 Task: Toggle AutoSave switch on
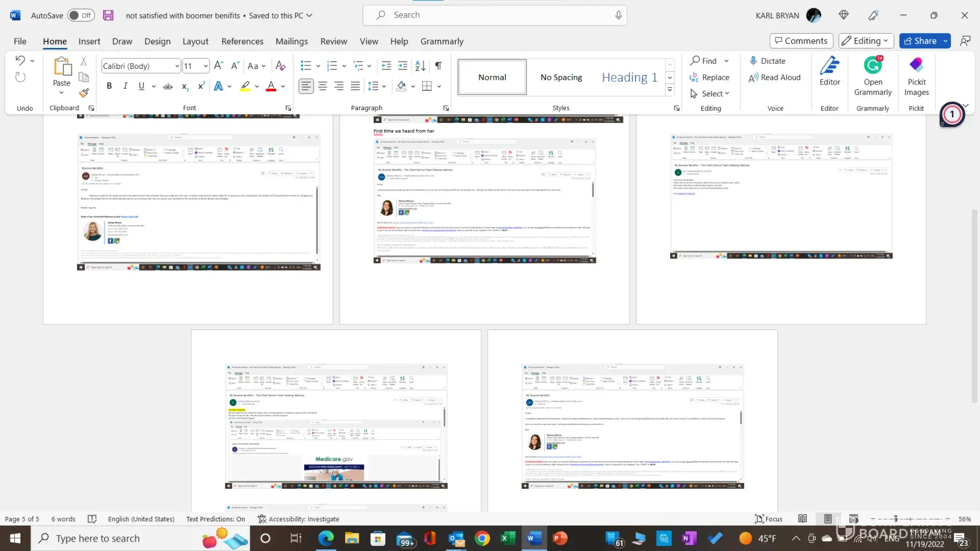pos(81,15)
